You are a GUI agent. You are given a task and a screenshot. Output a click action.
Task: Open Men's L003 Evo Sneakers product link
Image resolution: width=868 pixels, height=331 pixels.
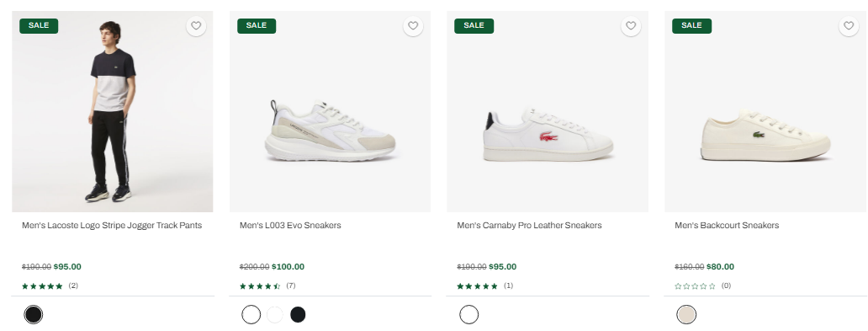290,225
